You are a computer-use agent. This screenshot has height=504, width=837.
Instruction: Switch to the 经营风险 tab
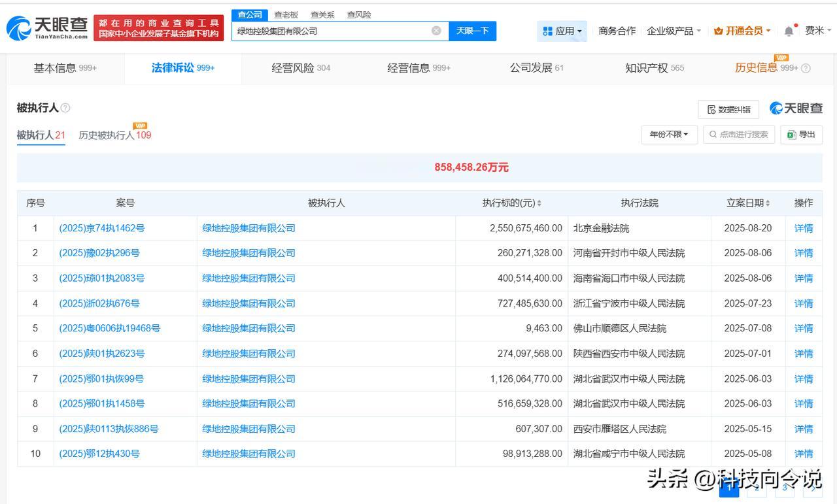301,68
